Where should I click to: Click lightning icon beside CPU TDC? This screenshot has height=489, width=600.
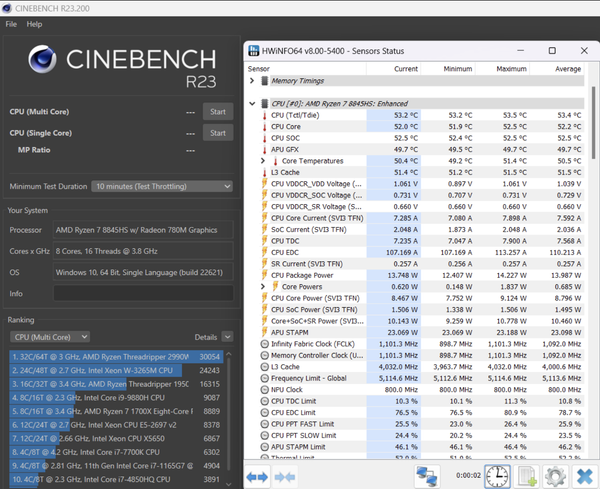[264, 240]
